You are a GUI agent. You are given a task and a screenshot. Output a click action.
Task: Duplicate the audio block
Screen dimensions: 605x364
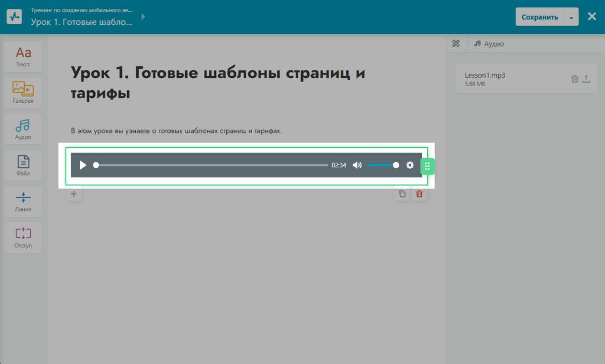(402, 194)
